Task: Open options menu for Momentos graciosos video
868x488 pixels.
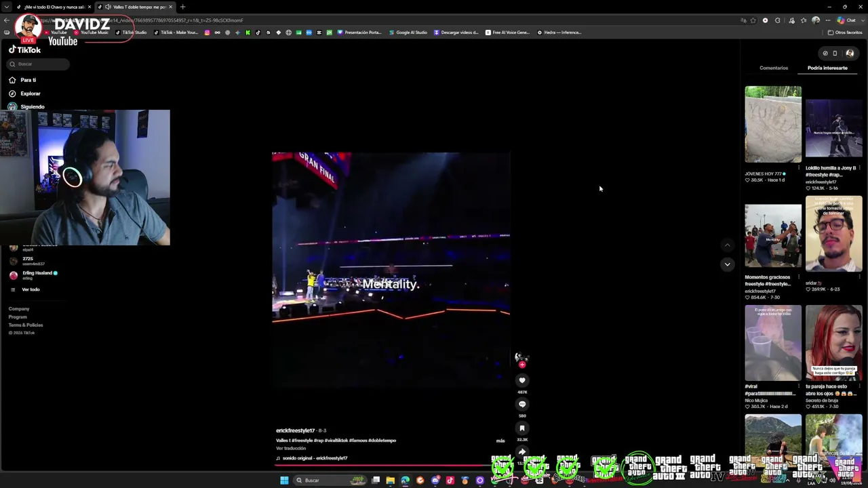Action: tap(800, 277)
